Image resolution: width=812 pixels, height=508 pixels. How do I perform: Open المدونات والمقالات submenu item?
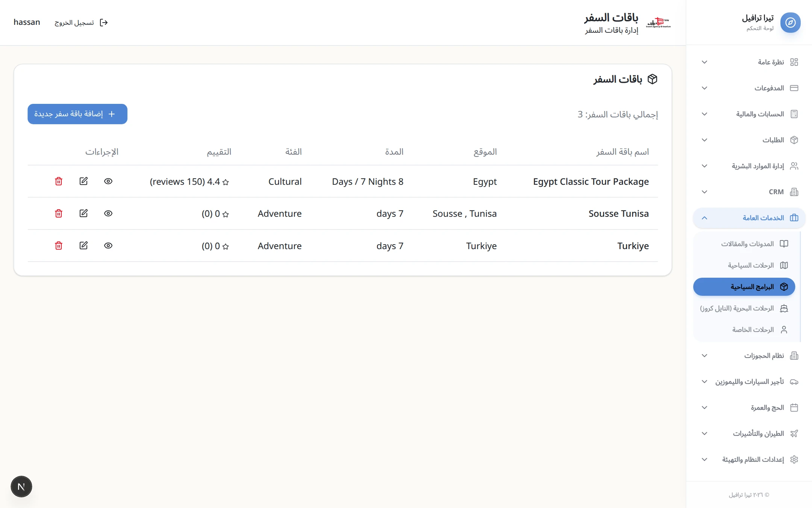click(744, 244)
